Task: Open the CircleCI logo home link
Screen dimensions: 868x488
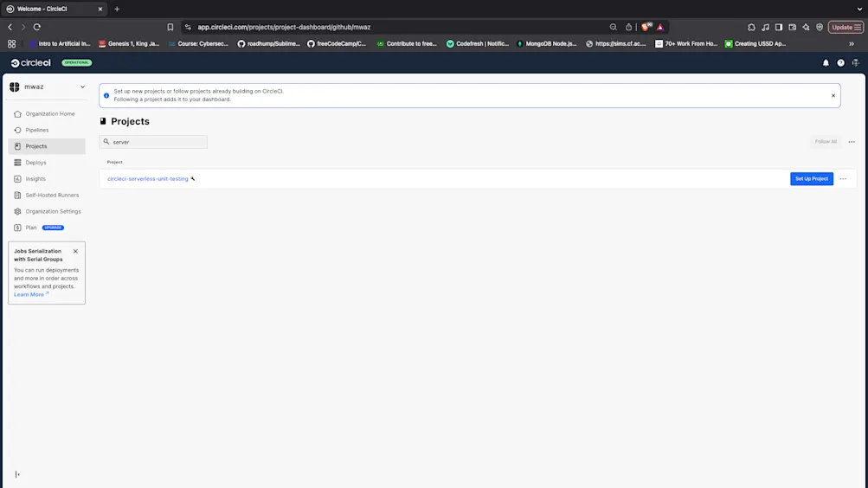Action: 31,63
